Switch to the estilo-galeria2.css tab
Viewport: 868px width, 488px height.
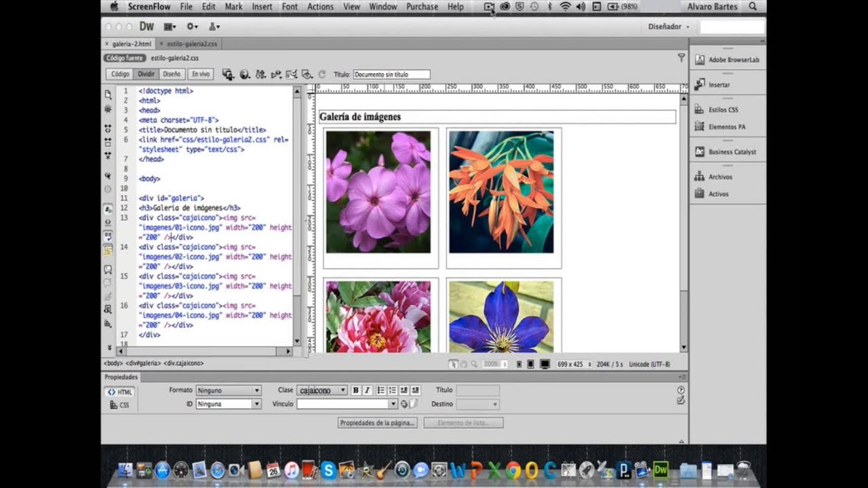tap(189, 43)
